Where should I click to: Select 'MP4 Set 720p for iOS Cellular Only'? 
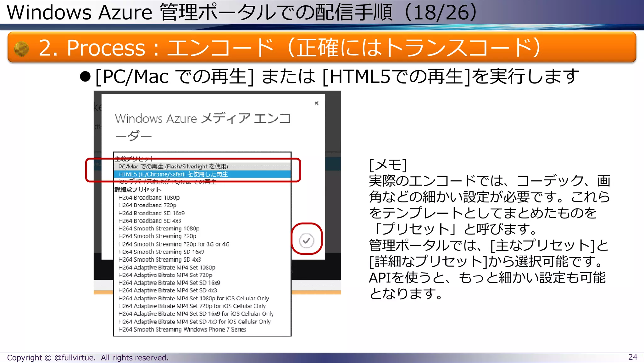point(202,306)
